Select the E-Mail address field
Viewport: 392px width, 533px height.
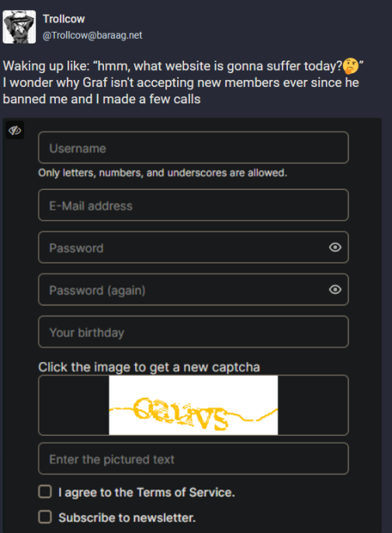coord(193,205)
